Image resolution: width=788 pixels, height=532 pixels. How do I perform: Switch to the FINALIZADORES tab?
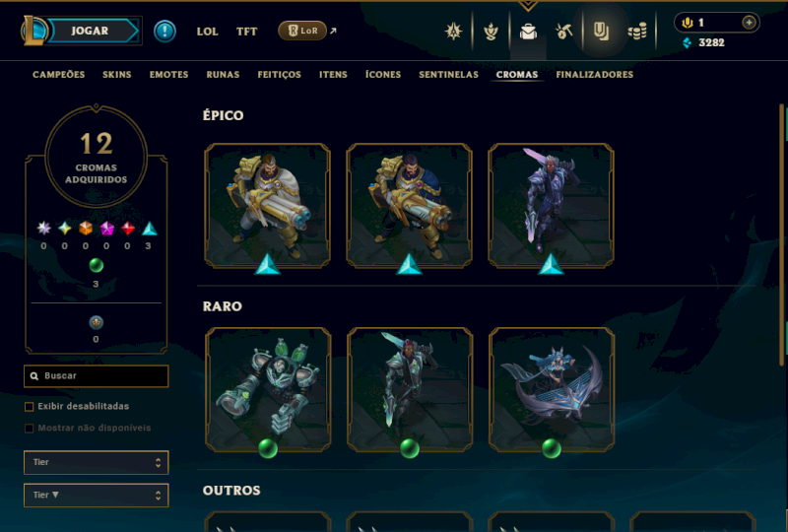point(595,75)
